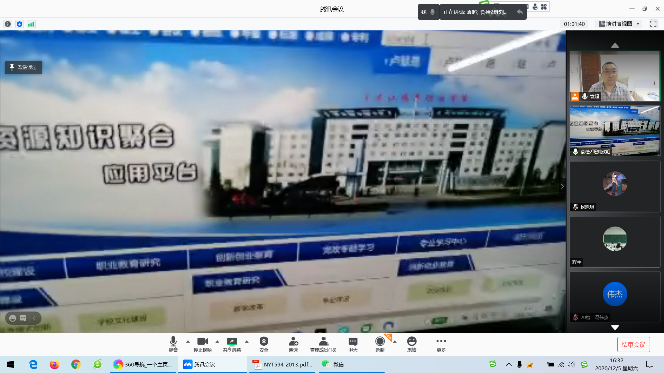Open the manage members panel
664x373 pixels.
[323, 344]
